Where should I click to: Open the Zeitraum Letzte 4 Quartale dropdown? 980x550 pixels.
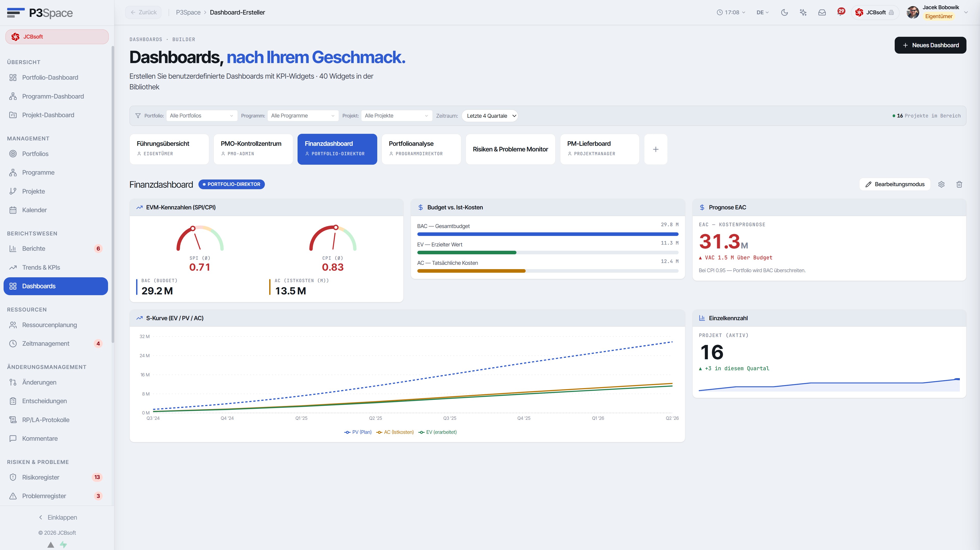pyautogui.click(x=490, y=116)
